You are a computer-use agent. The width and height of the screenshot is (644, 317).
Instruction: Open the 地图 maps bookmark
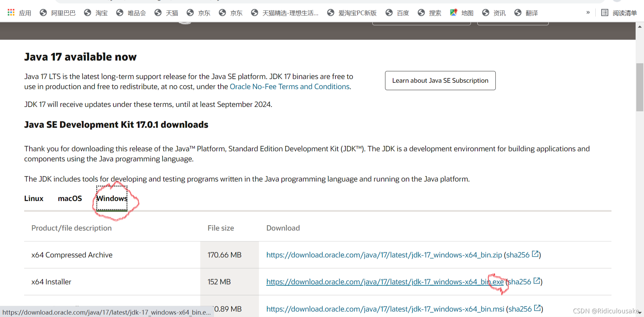(x=462, y=13)
